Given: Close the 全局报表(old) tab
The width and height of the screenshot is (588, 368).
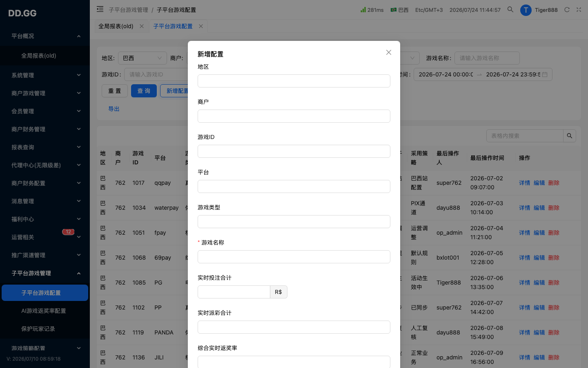Looking at the screenshot, I should (142, 26).
